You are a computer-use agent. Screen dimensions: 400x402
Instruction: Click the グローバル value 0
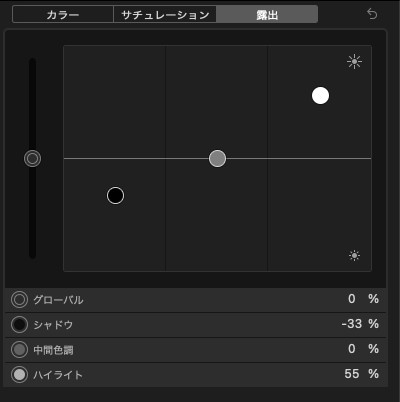[352, 299]
